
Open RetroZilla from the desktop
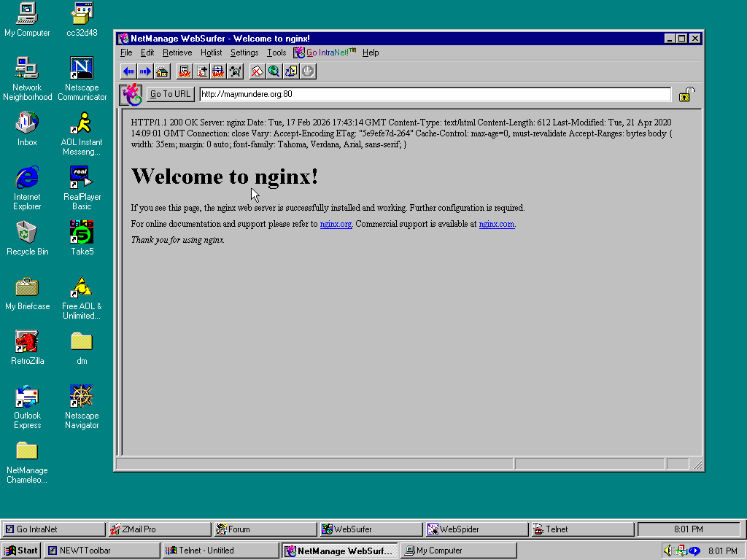(27, 343)
